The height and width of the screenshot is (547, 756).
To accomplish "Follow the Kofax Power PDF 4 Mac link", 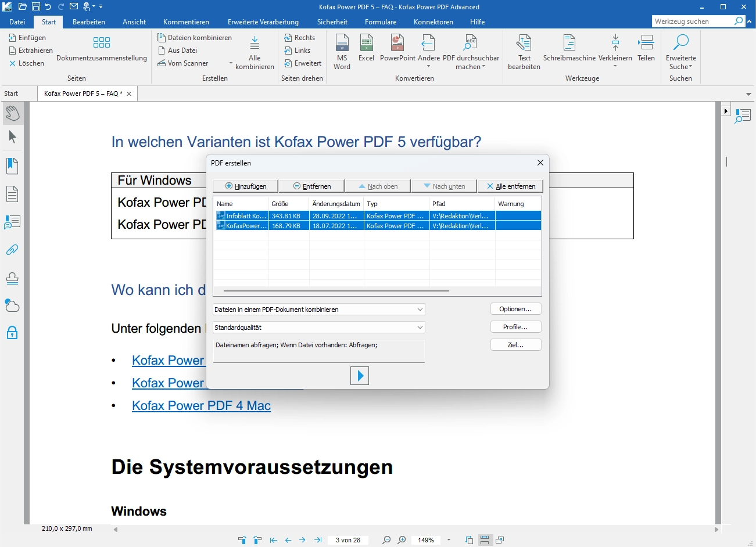I will pyautogui.click(x=201, y=405).
